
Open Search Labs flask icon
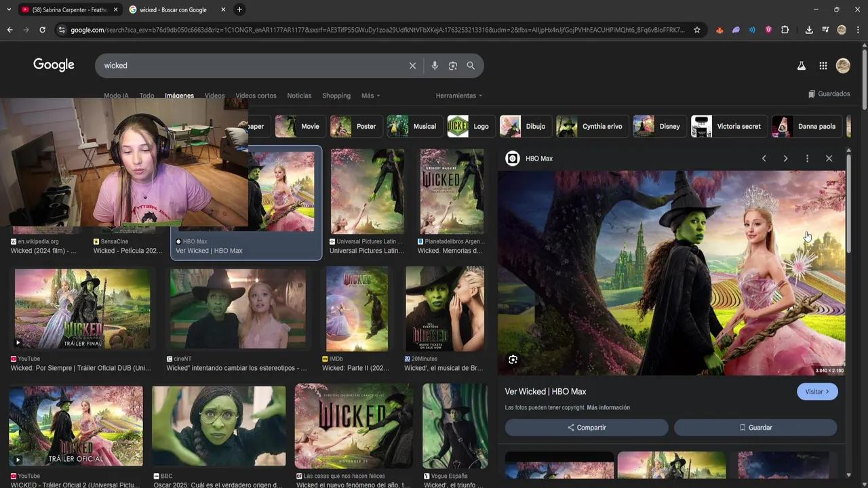tap(801, 66)
